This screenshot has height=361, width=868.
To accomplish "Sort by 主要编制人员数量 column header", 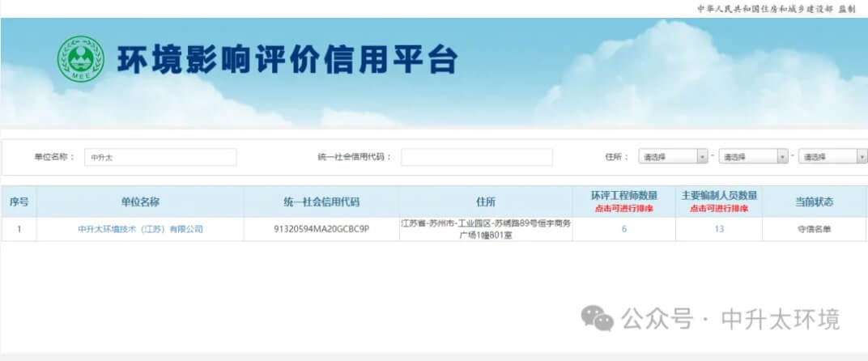I will pyautogui.click(x=718, y=202).
